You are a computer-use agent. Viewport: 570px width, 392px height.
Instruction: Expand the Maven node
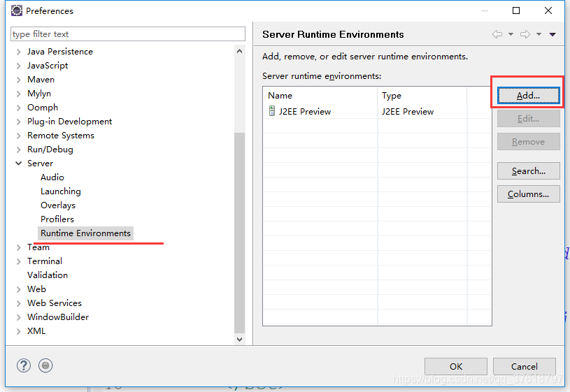click(x=19, y=80)
